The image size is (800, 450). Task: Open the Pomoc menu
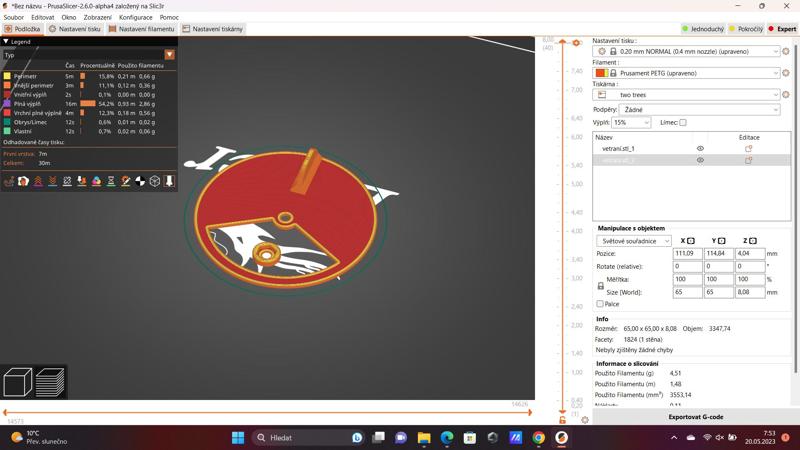(169, 17)
